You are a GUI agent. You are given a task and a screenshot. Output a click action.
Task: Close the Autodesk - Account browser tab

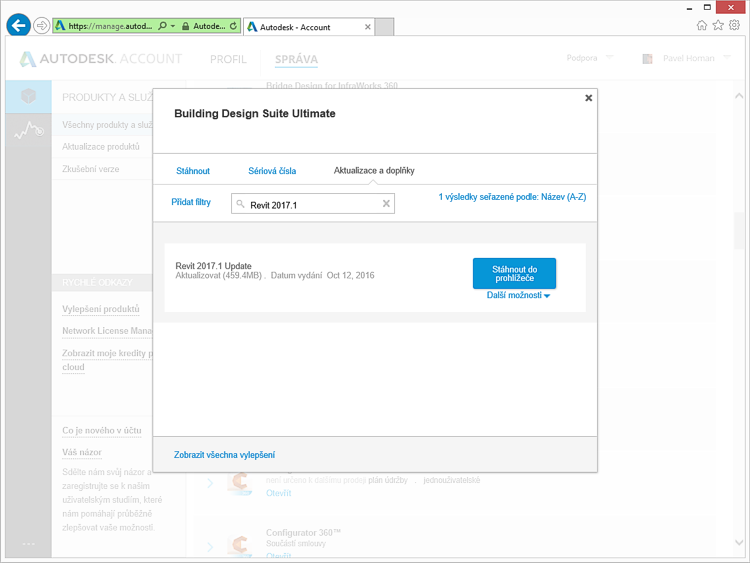[367, 27]
